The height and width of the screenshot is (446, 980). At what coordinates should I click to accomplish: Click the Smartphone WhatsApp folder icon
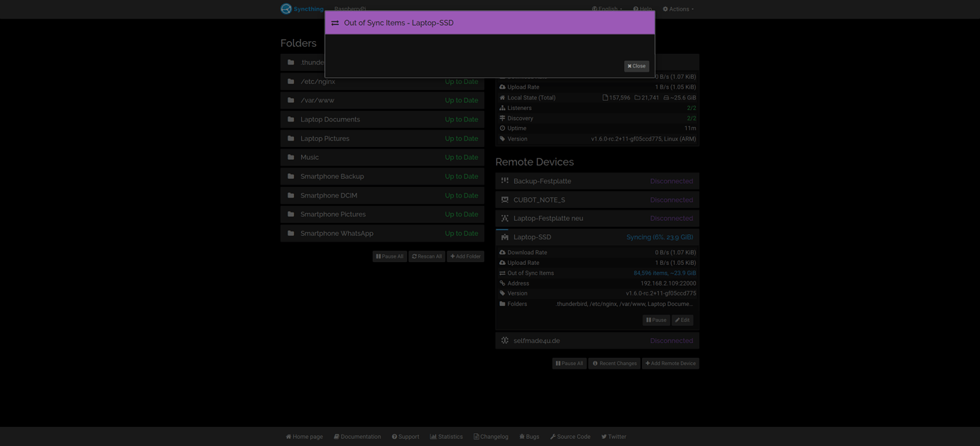coord(290,233)
